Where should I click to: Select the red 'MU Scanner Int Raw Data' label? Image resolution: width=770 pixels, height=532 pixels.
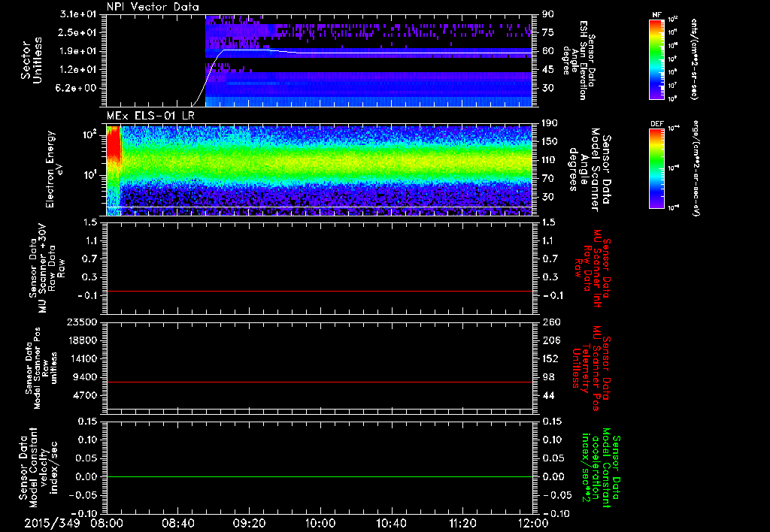[x=593, y=268]
